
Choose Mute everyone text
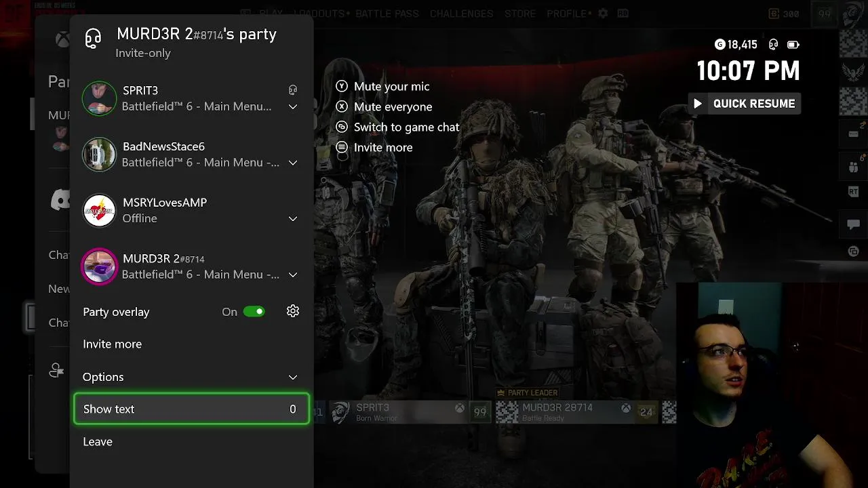(x=393, y=107)
